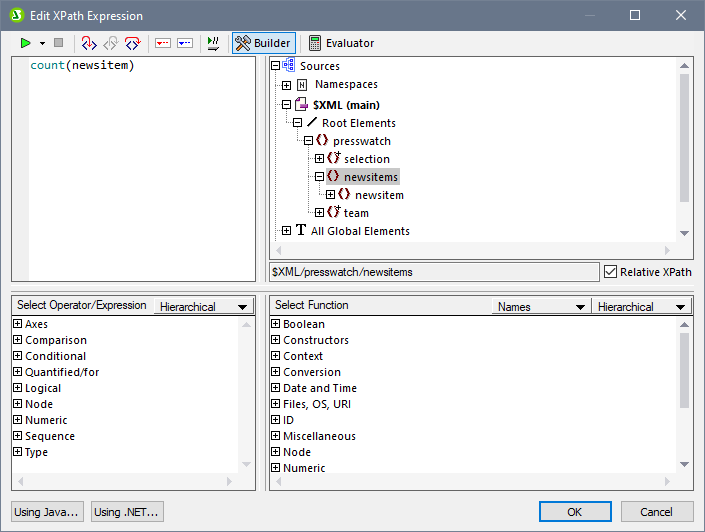Open the operator Hierarchical dropdown
705x532 pixels.
[203, 307]
